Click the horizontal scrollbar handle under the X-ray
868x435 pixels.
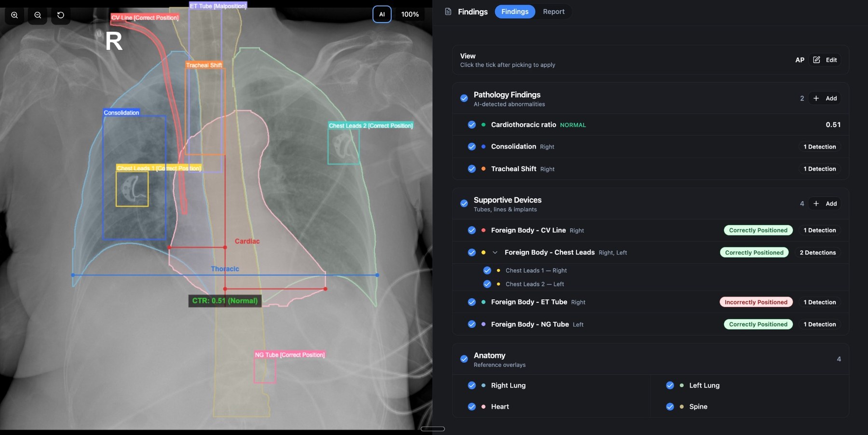[433, 429]
